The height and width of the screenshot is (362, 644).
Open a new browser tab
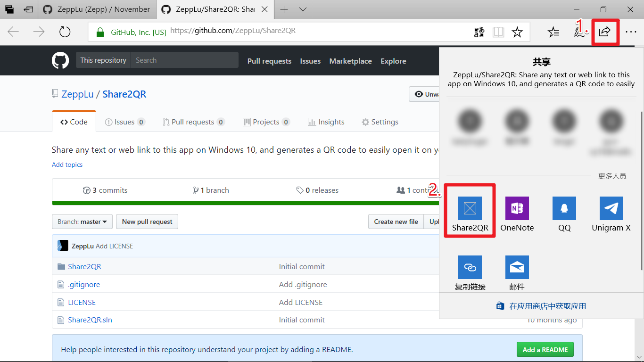point(284,9)
